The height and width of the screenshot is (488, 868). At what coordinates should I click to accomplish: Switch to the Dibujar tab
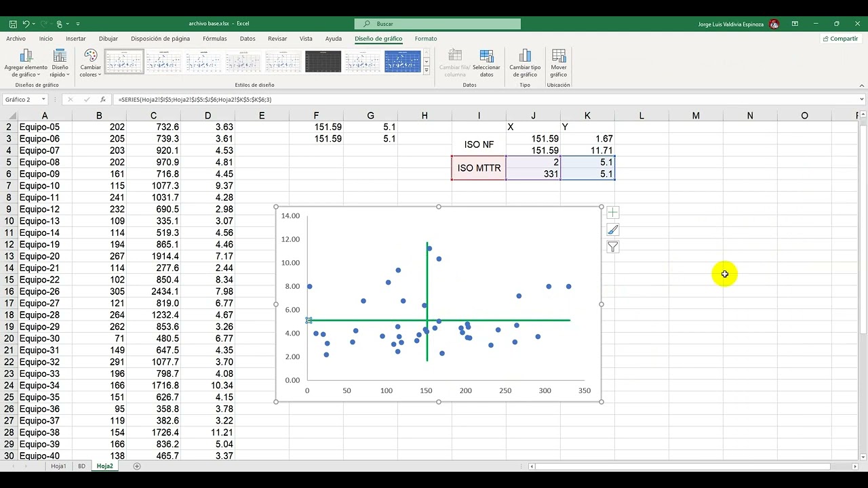click(108, 39)
